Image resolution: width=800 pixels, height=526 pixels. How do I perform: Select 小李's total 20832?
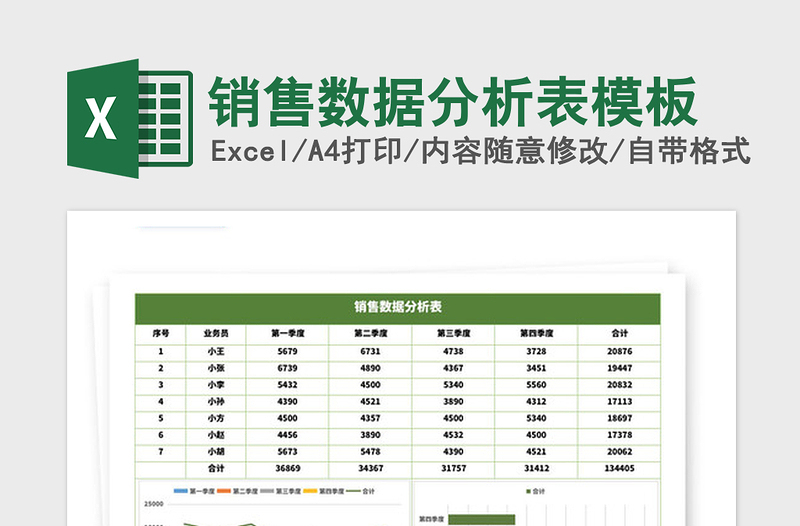click(620, 385)
